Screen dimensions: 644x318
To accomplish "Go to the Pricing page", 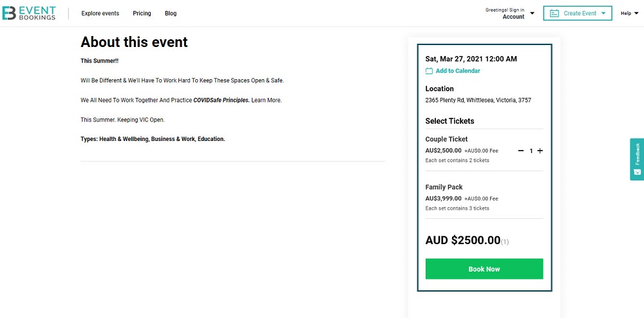I will 142,13.
